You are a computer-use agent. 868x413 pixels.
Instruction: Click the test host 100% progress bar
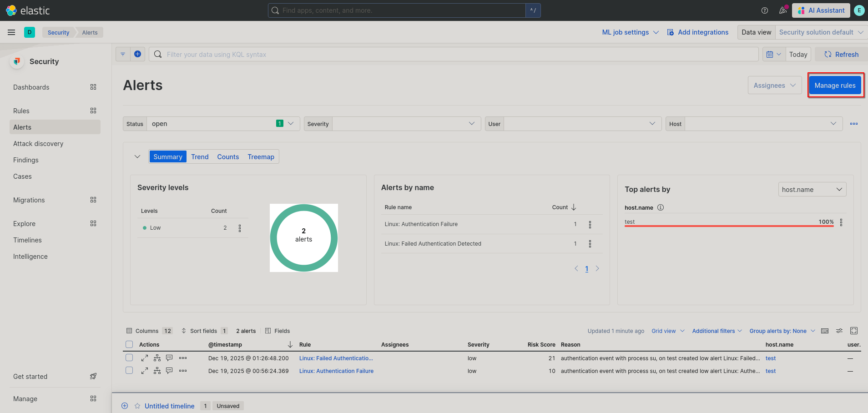point(729,226)
